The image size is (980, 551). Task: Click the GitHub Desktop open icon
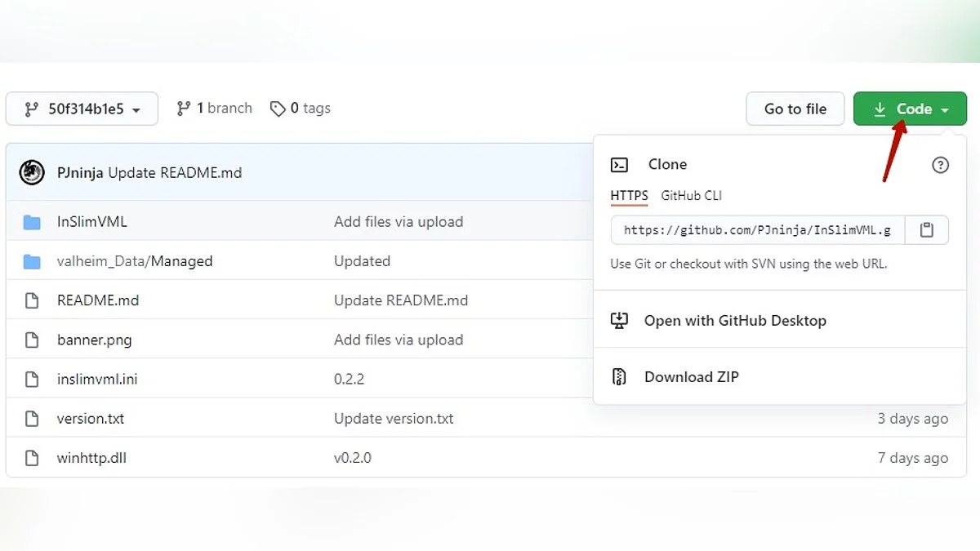tap(619, 321)
